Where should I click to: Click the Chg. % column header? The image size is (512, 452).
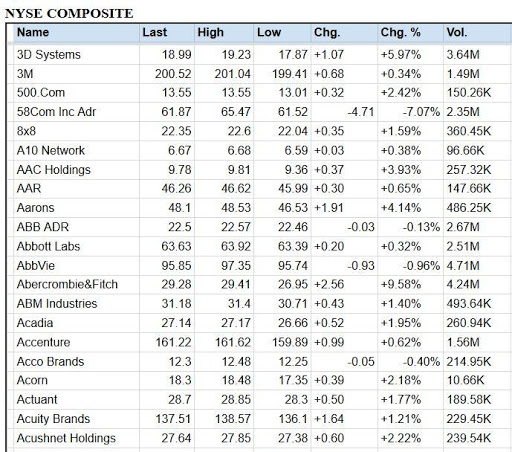point(401,32)
